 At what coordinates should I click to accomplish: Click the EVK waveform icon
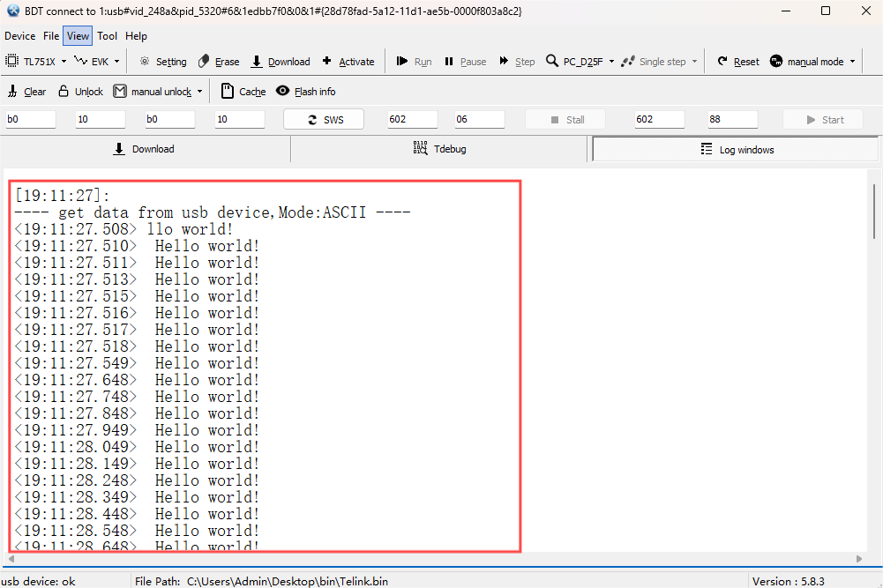pos(81,61)
